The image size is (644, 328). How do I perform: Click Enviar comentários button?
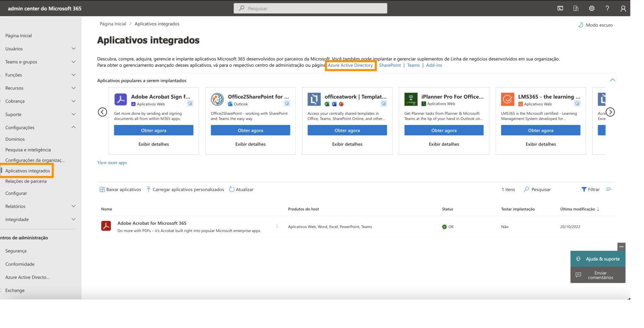(598, 275)
